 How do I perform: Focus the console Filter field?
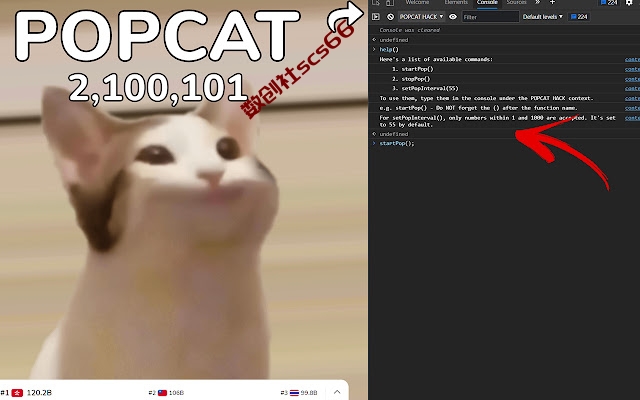[x=490, y=17]
